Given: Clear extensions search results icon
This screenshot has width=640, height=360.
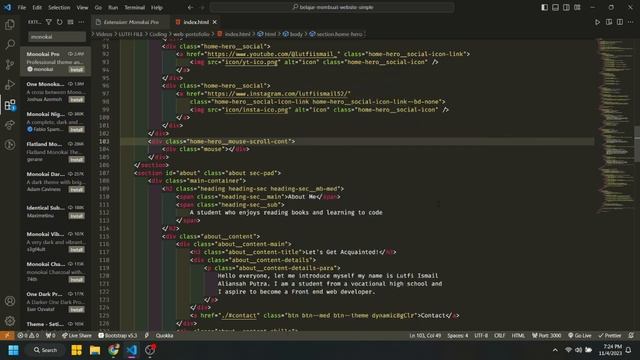Looking at the screenshot, I should (70, 22).
